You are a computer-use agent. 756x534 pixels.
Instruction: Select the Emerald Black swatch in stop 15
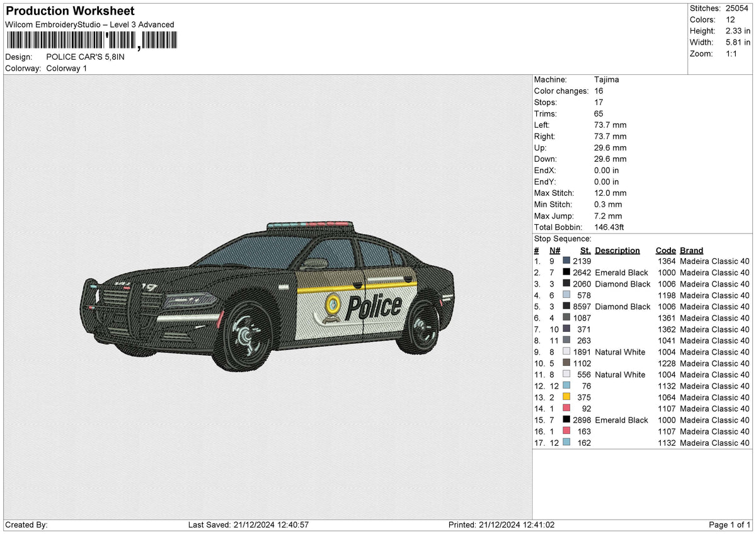[x=566, y=419]
